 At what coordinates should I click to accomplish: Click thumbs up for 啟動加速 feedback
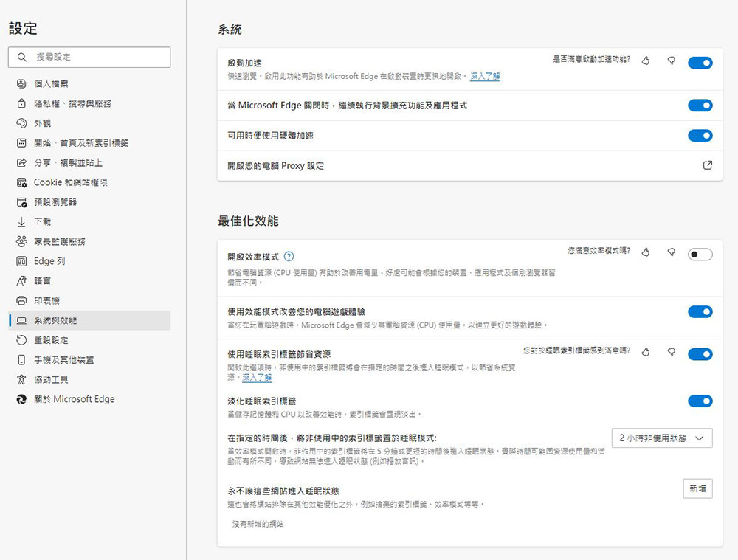646,61
